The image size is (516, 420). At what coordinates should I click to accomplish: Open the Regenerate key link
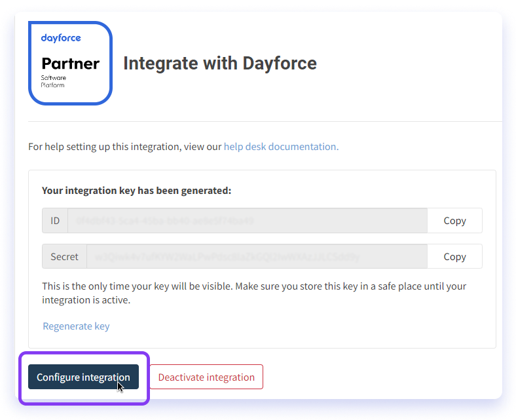pyautogui.click(x=76, y=326)
